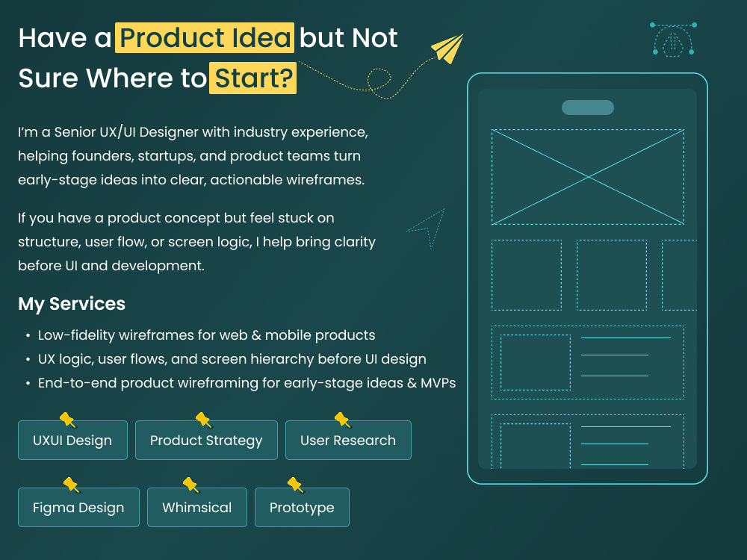This screenshot has height=560, width=747.
Task: Click the pushpin above Prototype
Action: [x=295, y=485]
